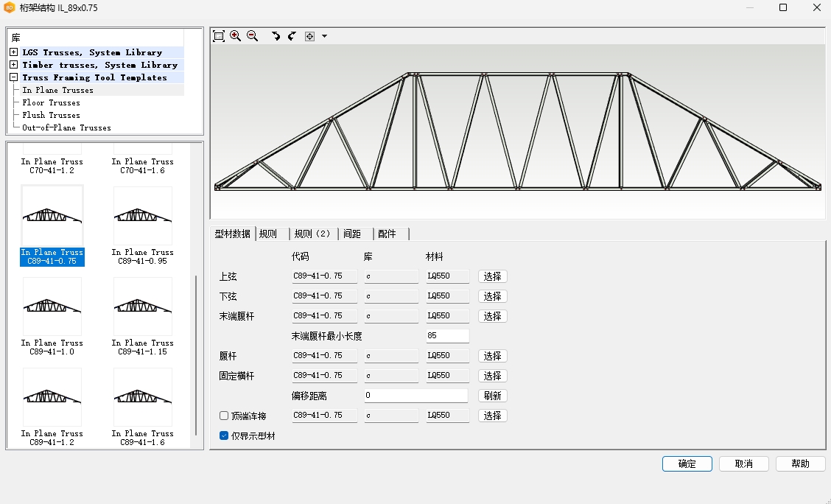Select the C89-41-0.95 truss thumbnail
Viewport: 831px width, 504px height.
[x=143, y=215]
